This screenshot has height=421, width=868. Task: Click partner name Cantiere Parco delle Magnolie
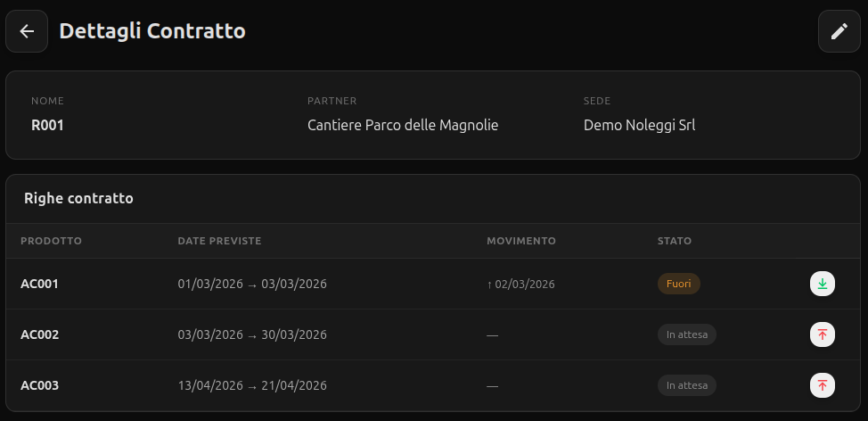pos(402,125)
